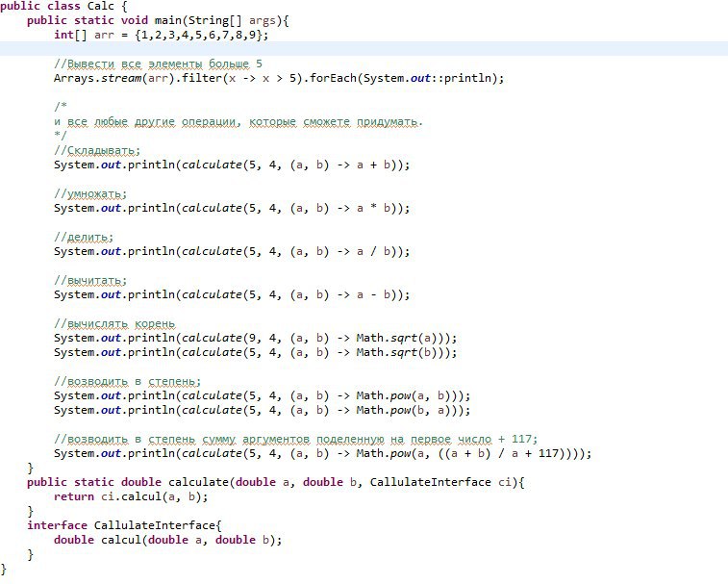Click the "public class Calc {" declaration line

tap(63, 7)
